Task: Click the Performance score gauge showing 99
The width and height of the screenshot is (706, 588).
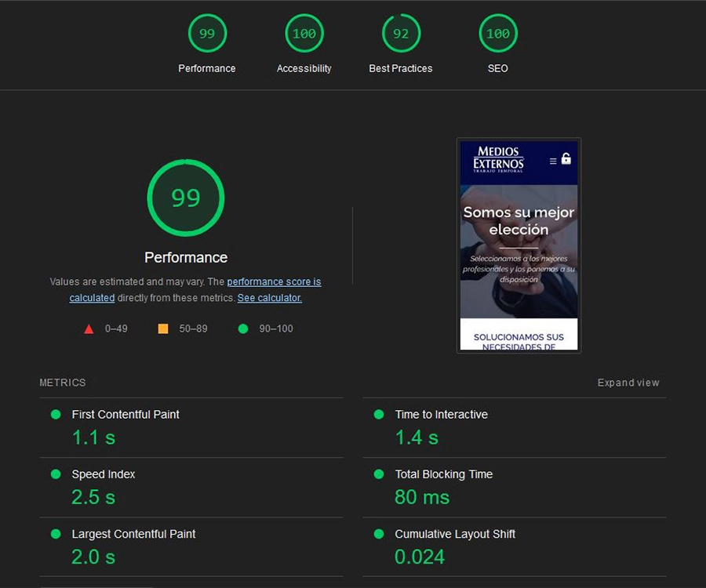Action: 207,34
